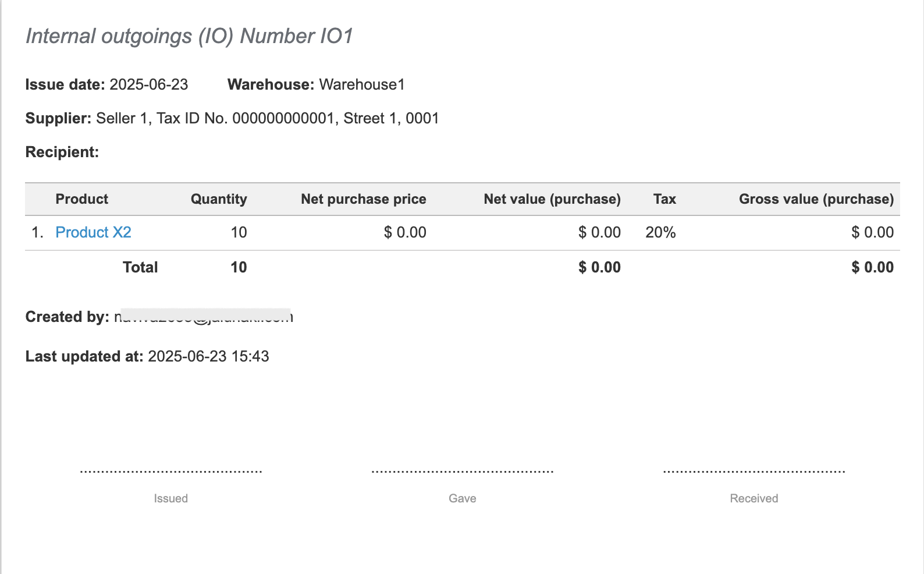
Task: Click the Issued signature label
Action: 170,498
